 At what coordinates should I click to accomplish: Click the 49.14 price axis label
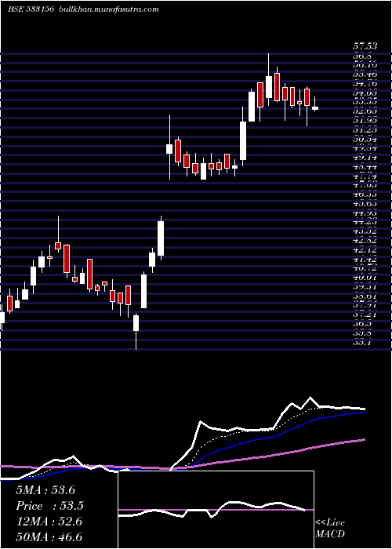pos(365,158)
